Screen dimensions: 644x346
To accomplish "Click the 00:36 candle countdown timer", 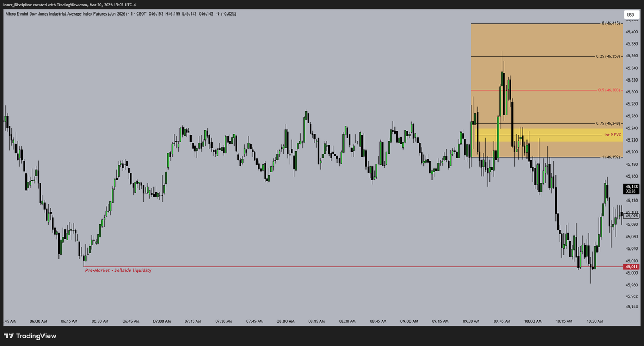I will 631,192.
